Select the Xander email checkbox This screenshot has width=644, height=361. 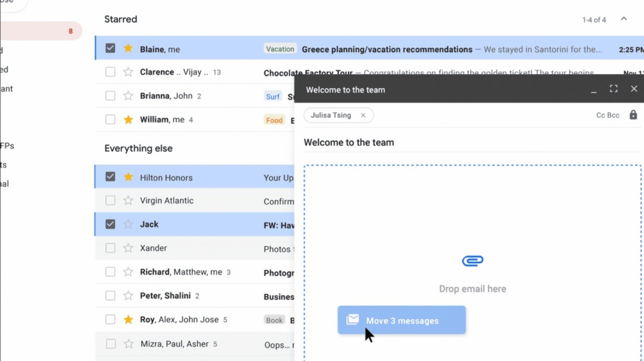tap(110, 248)
